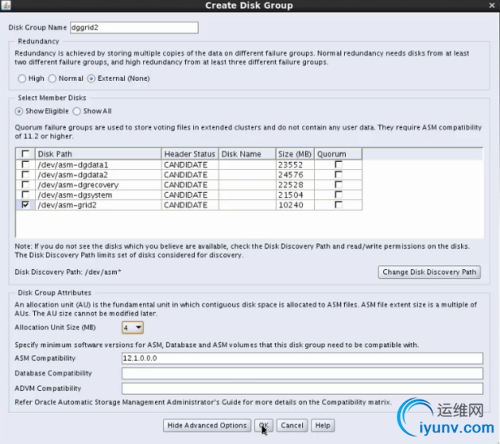Close the Create Disk Group dialog
The image size is (500, 444).
[492, 5]
